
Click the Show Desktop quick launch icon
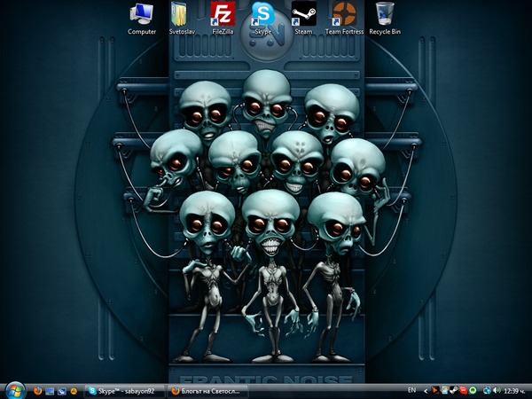click(x=50, y=391)
